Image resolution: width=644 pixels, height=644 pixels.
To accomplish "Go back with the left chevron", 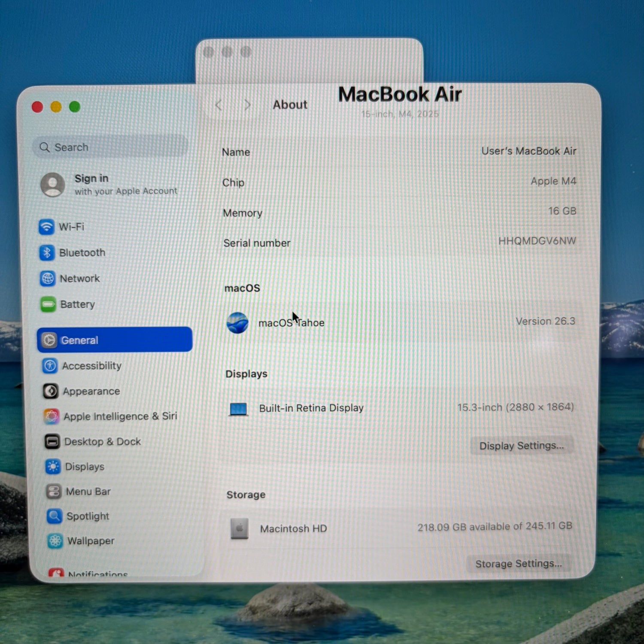I will [x=219, y=105].
